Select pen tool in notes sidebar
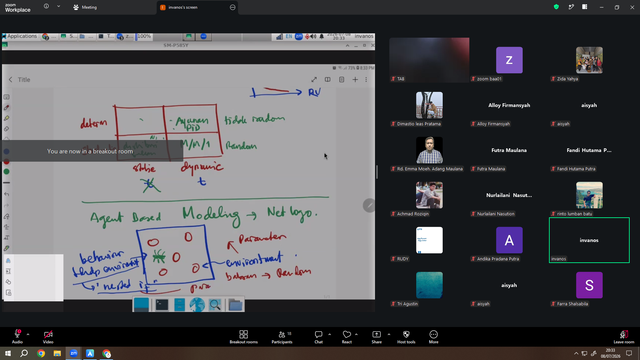Image resolution: width=640 pixels, height=360 pixels. 7,108
